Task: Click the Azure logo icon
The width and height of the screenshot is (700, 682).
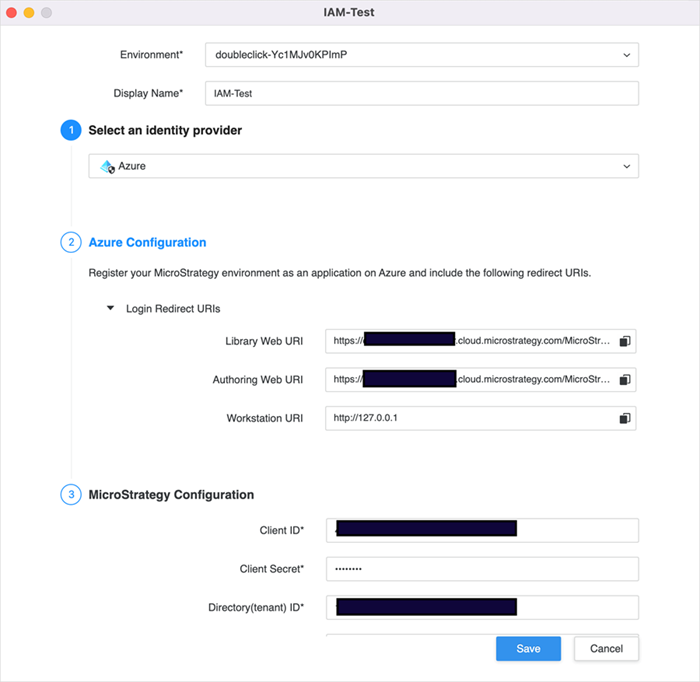Action: [x=108, y=167]
